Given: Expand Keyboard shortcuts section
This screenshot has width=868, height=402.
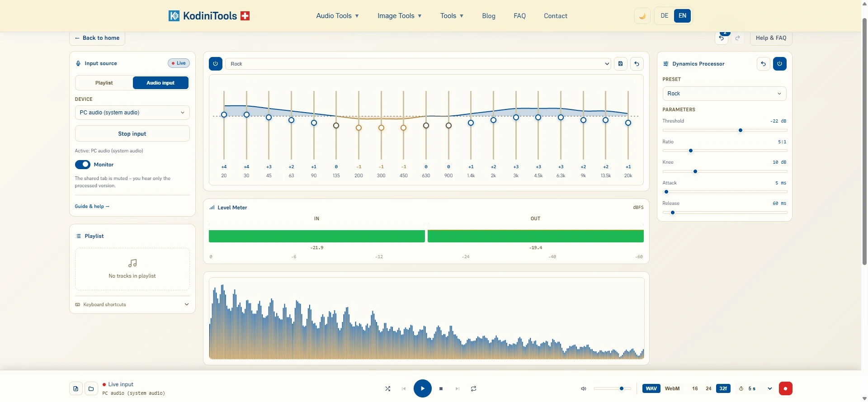Looking at the screenshot, I should coord(132,305).
